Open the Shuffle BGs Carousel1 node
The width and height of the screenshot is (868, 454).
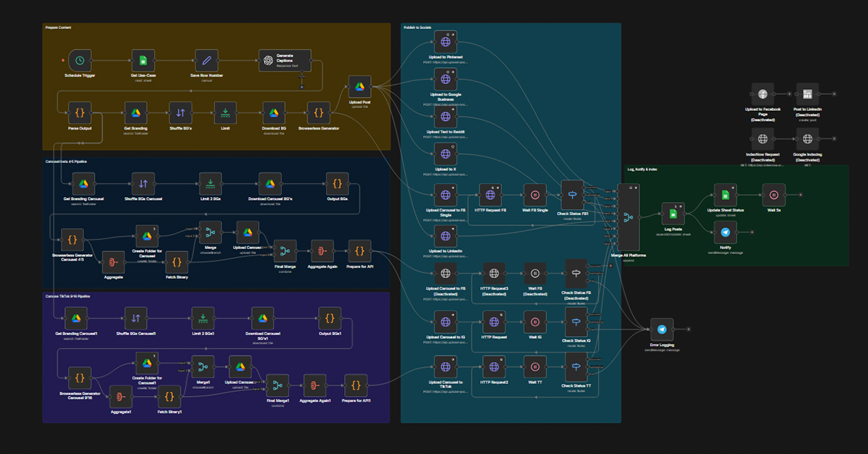point(135,318)
